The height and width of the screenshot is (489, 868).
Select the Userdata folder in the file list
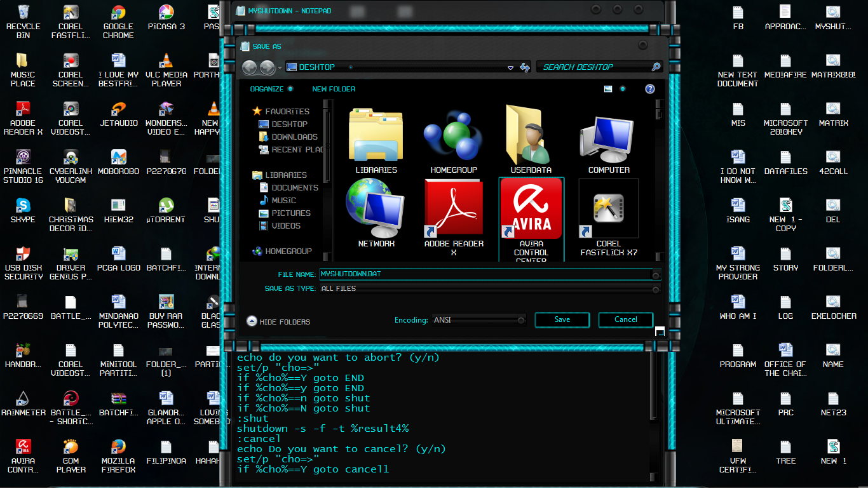(531, 140)
